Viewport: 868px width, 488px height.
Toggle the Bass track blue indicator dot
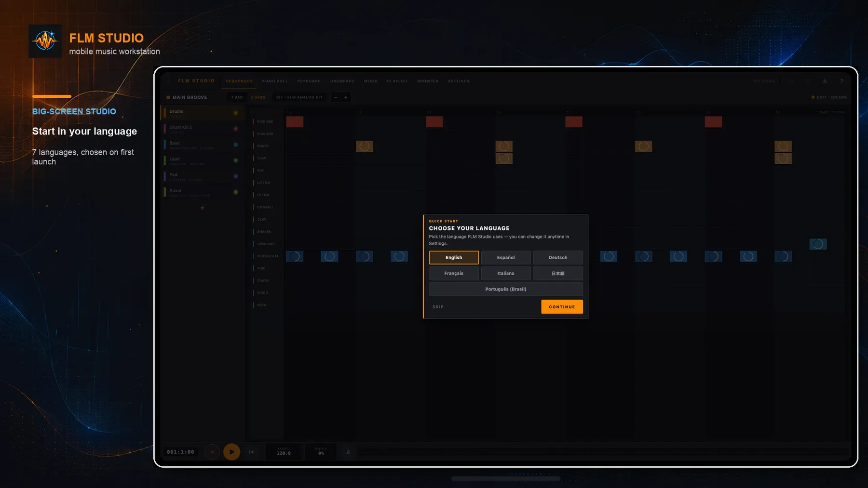(236, 145)
